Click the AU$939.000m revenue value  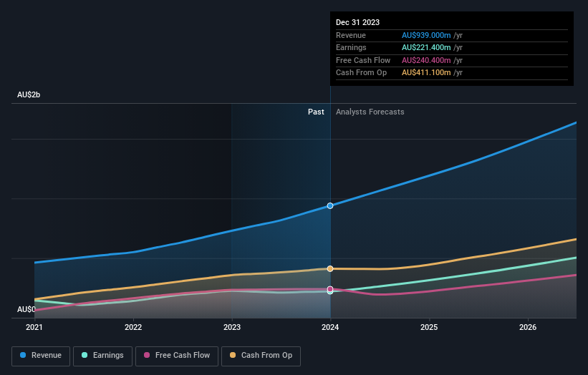tap(426, 35)
